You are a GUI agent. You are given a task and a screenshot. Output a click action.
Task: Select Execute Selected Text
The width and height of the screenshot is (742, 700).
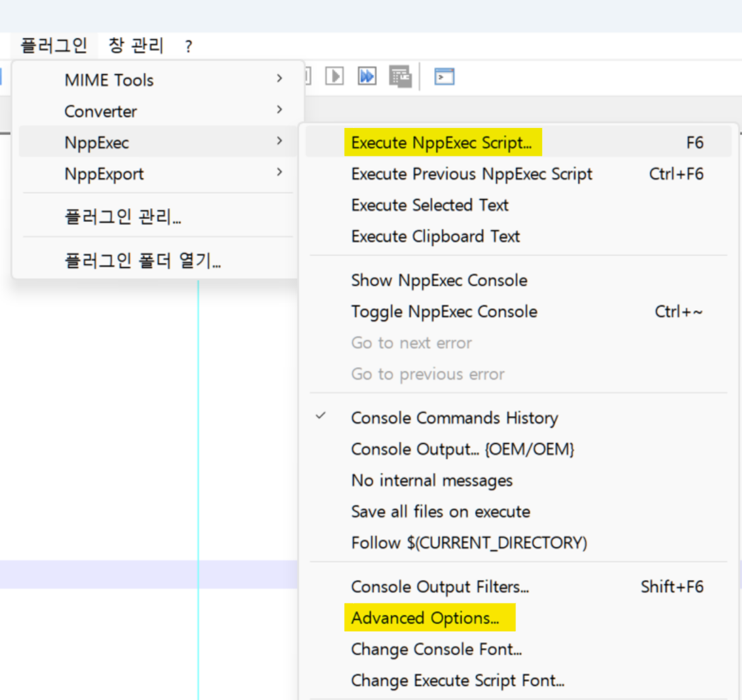coord(519,205)
